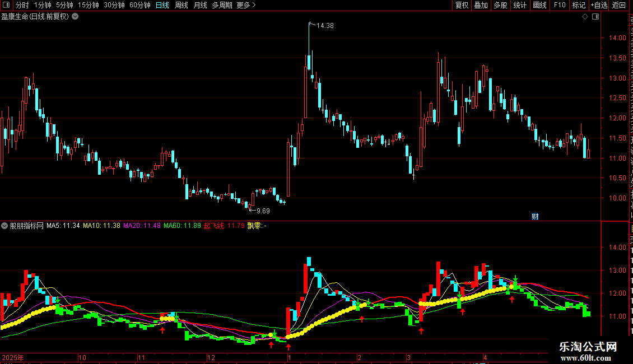The image size is (633, 364).
Task: Switch to 月线 monthly chart
Action: [x=200, y=5]
